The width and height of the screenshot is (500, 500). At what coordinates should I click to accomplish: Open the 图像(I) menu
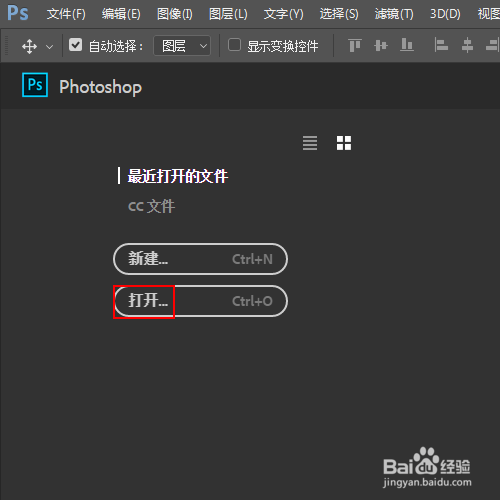point(175,14)
